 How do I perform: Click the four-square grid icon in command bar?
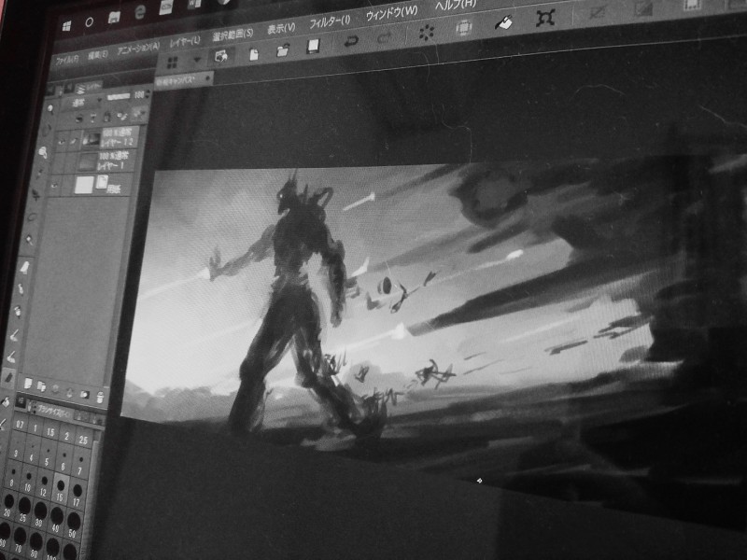click(x=173, y=62)
